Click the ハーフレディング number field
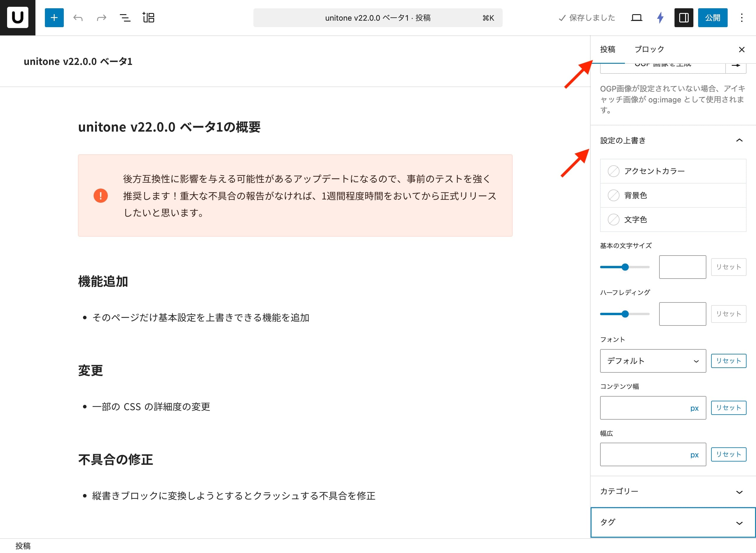 click(682, 314)
